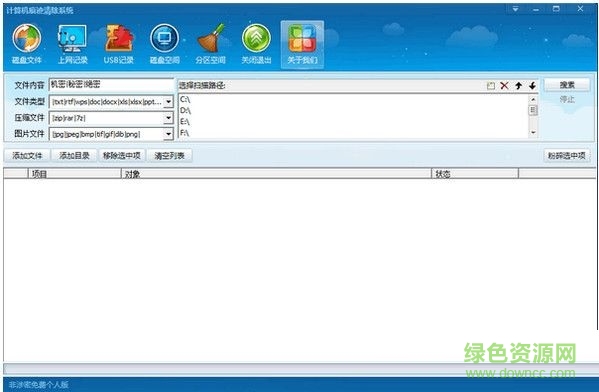Expand the 压缩文件 archive type dropdown
The width and height of the screenshot is (599, 392).
(x=168, y=118)
